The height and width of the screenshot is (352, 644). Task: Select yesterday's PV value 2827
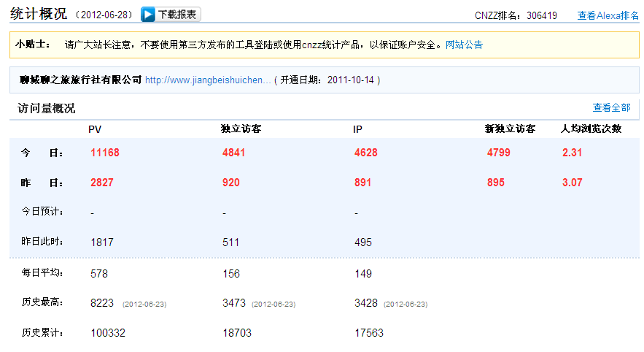click(102, 183)
